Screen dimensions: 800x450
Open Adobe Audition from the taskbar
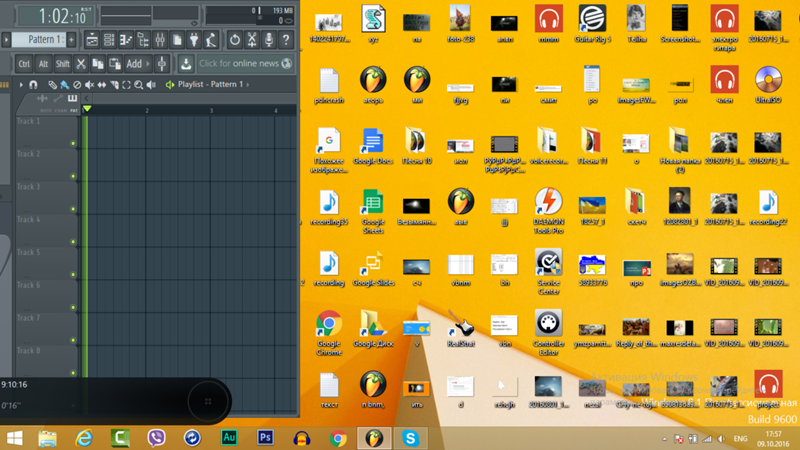point(229,438)
